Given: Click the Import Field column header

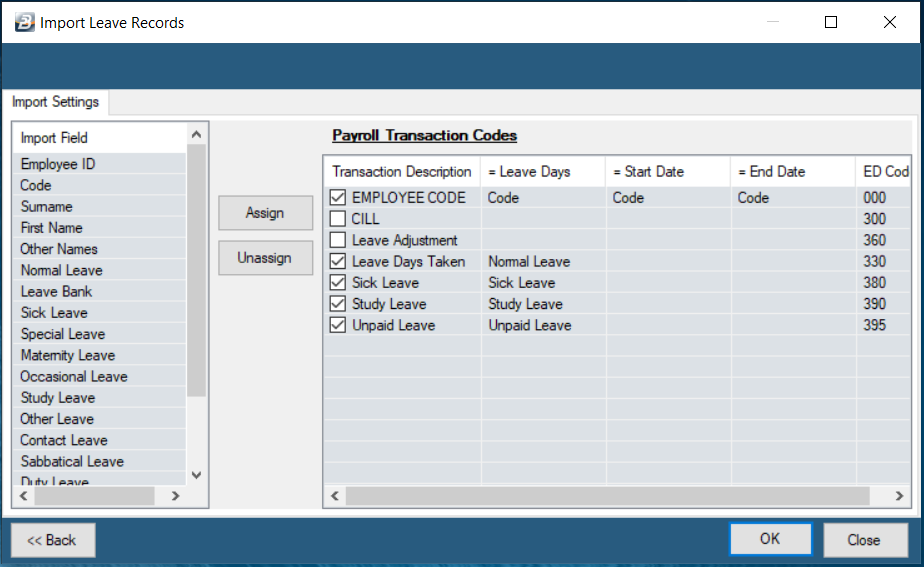Looking at the screenshot, I should 100,138.
